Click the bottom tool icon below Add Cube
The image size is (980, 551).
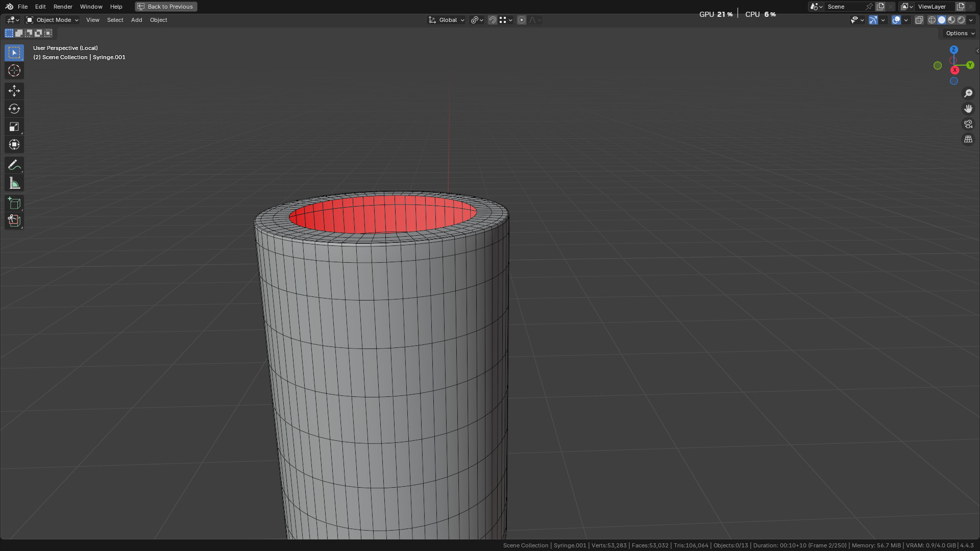14,221
